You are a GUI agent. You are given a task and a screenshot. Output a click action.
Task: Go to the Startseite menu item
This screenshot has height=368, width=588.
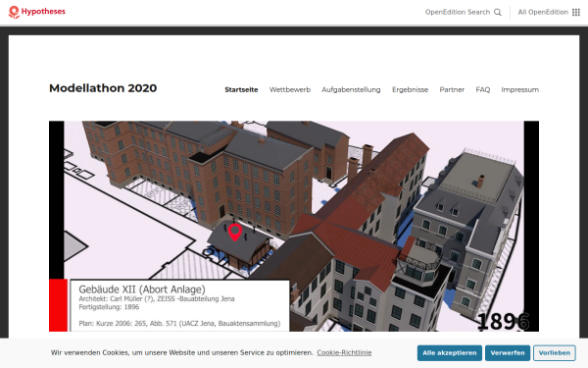(x=241, y=89)
